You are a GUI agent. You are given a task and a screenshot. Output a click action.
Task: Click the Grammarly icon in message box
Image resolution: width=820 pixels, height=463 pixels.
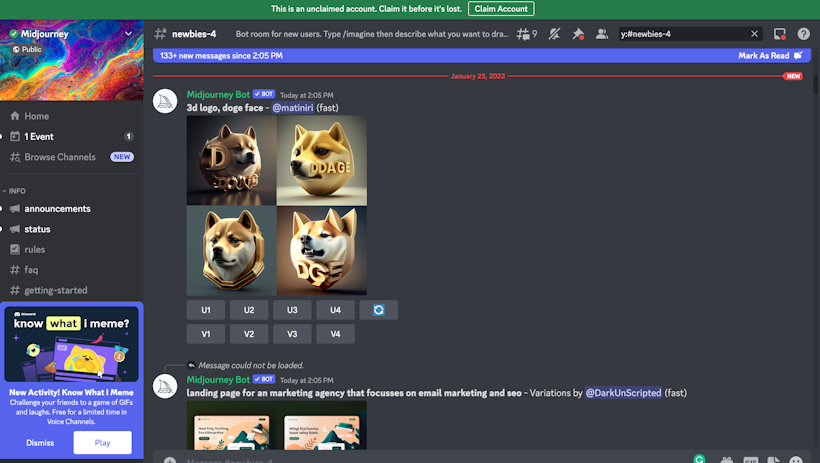pyautogui.click(x=699, y=459)
